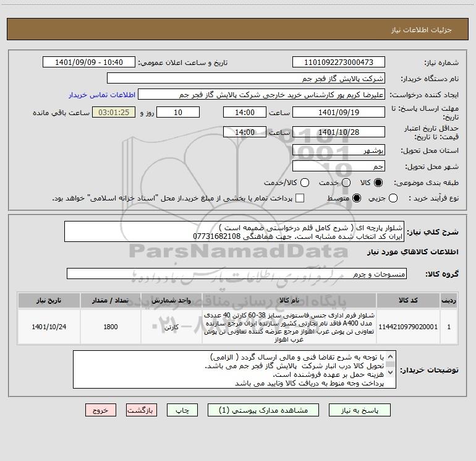This screenshot has width=476, height=461.
Task: Click the announcement date field 1401/09/09 - 10:40
Action: coord(89,62)
